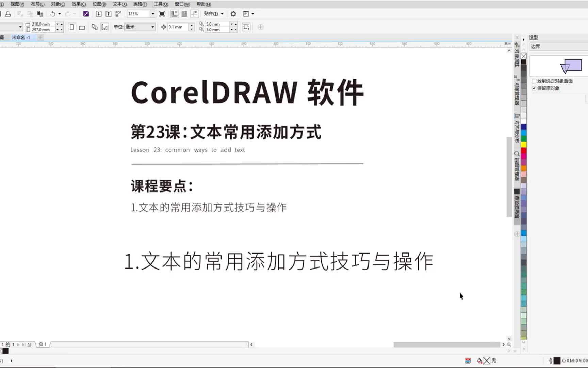Image resolution: width=588 pixels, height=368 pixels.
Task: Open the 对齐与分布 docker tab
Action: (517, 128)
